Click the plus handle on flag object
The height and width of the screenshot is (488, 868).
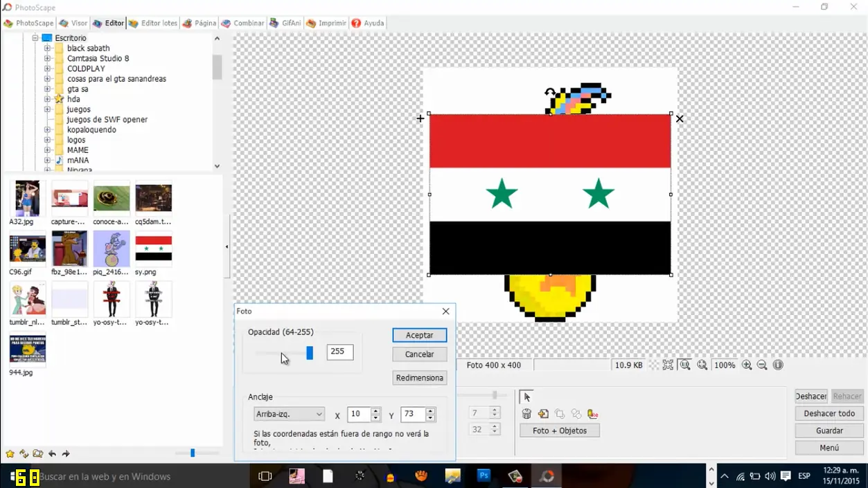[420, 119]
